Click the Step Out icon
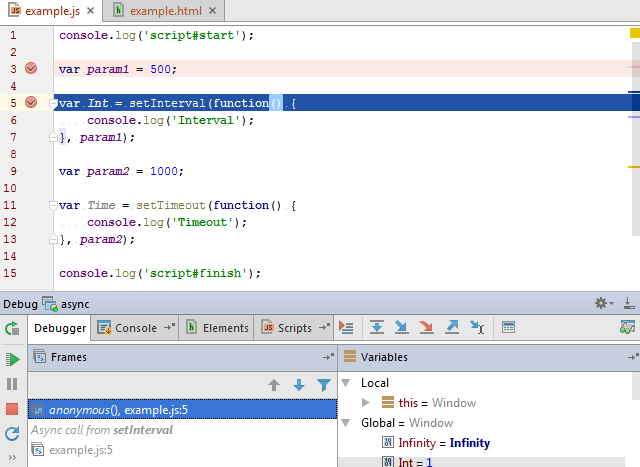Image resolution: width=640 pixels, height=467 pixels. click(x=452, y=327)
